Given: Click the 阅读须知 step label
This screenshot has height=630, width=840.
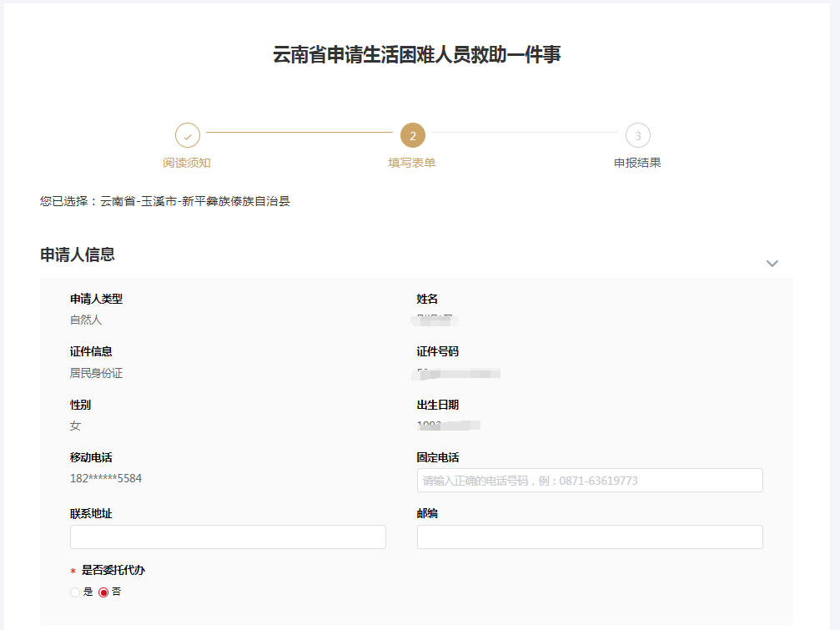Looking at the screenshot, I should pyautogui.click(x=187, y=162).
